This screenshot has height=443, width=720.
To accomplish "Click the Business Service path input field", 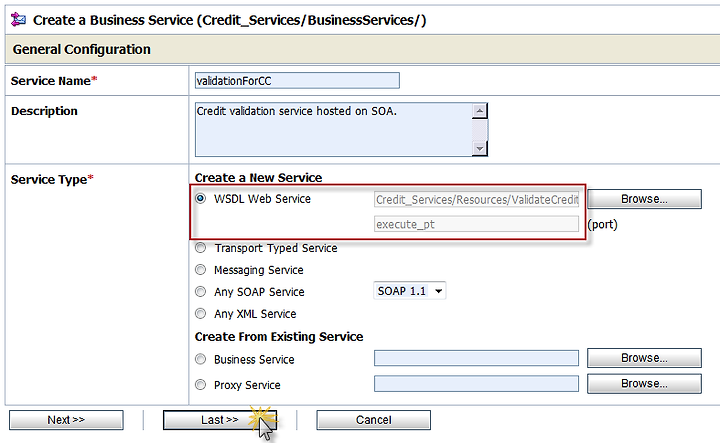I will point(476,358).
